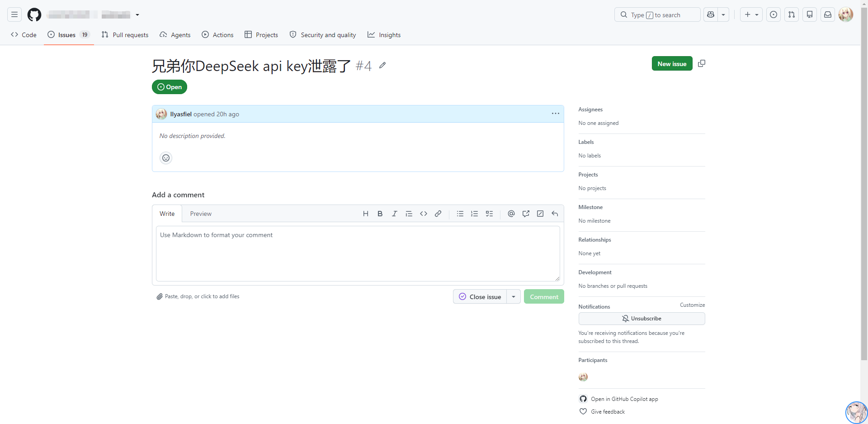Open the author avatar beside Ilyasfiel
The width and height of the screenshot is (868, 424).
pos(161,114)
